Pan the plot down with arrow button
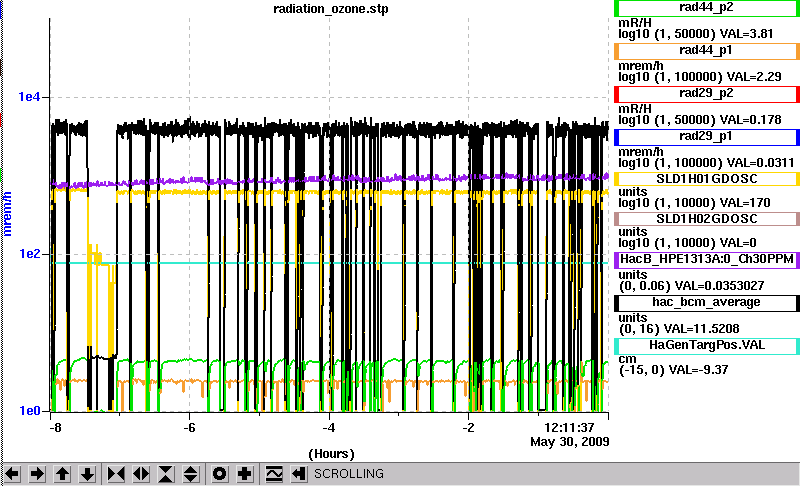800x486 pixels. tap(87, 474)
